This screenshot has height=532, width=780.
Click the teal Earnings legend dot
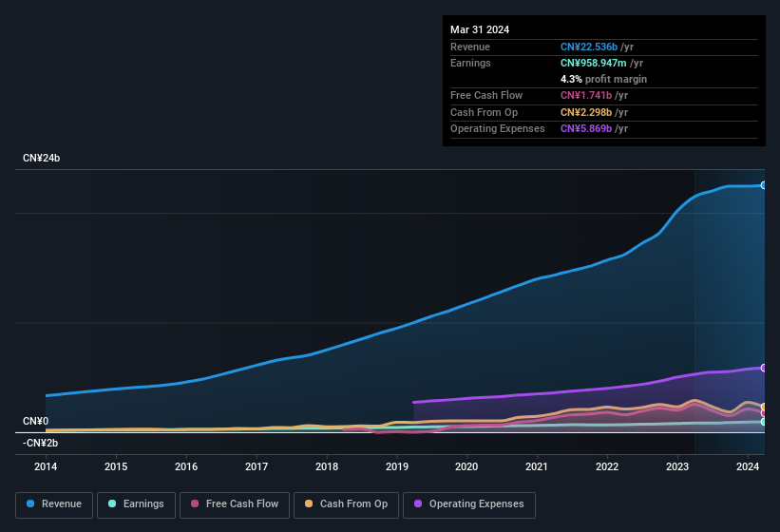click(112, 503)
